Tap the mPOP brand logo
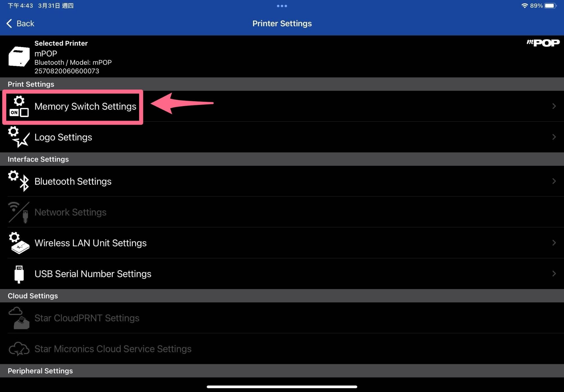The width and height of the screenshot is (564, 392). click(543, 43)
